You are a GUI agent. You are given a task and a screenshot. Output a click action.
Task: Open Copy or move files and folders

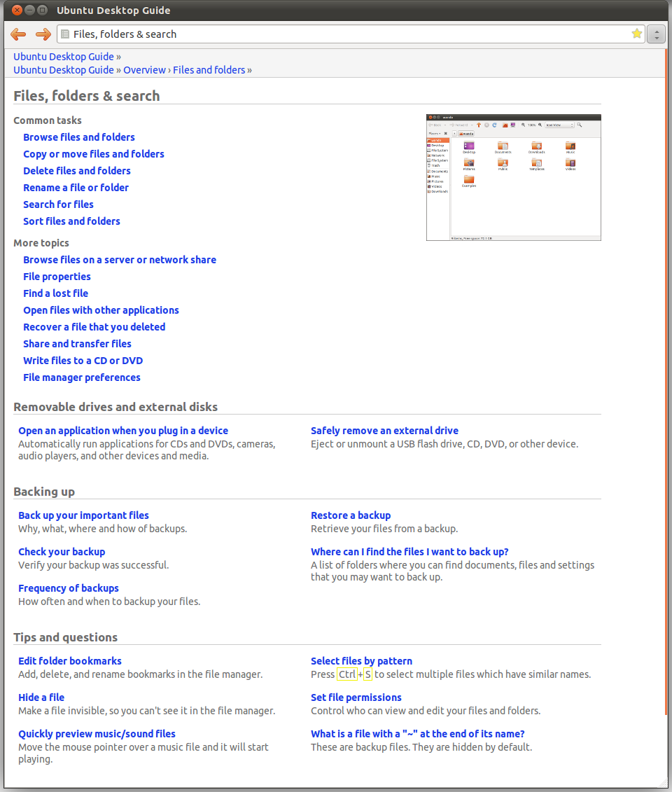[x=93, y=154]
